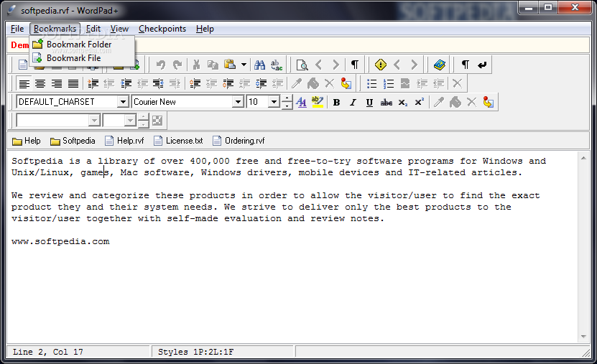Paste using the clipboard icon
Screen dimensions: 597x364
click(230, 65)
